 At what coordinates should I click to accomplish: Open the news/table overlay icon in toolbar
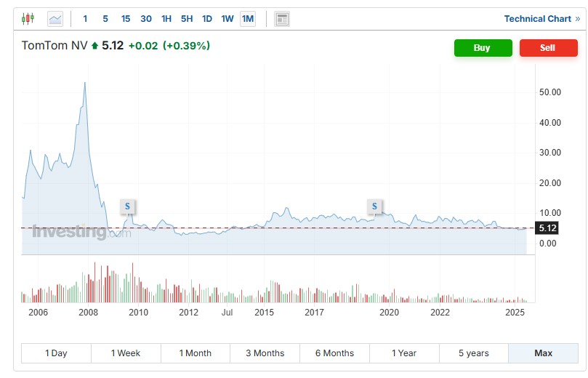[x=281, y=19]
